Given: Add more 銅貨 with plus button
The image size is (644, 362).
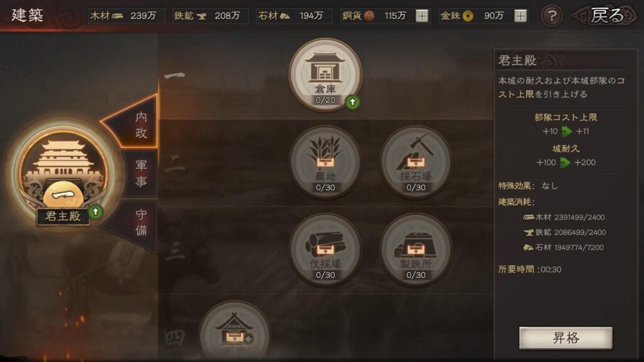Looking at the screenshot, I should (422, 16).
